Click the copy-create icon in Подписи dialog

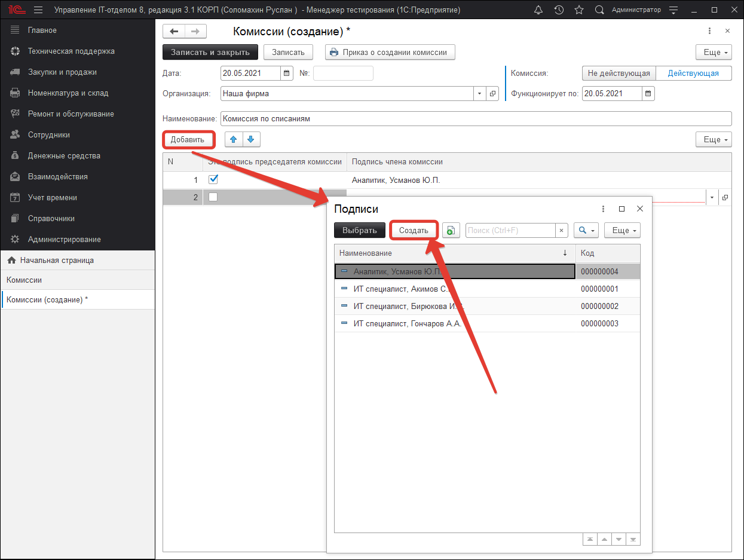point(451,230)
